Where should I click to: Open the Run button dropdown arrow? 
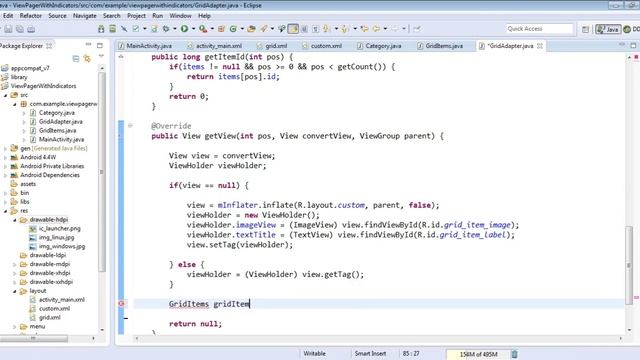click(193, 29)
